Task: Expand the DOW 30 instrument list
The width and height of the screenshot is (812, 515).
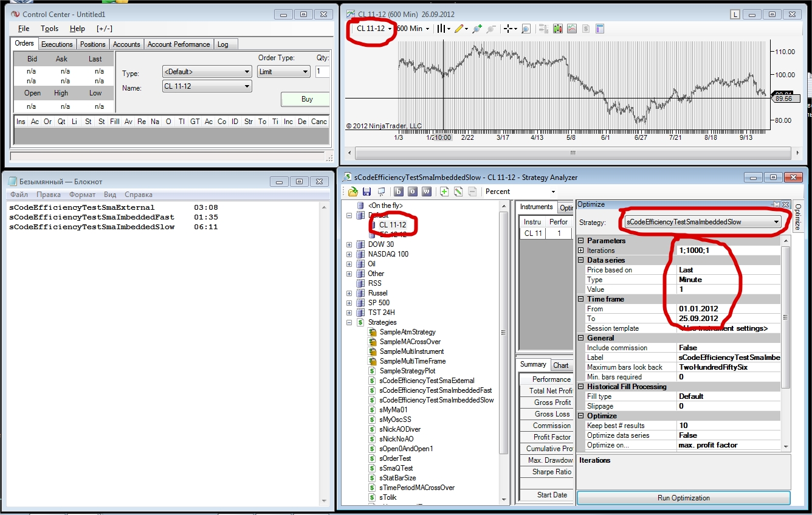Action: coord(349,244)
